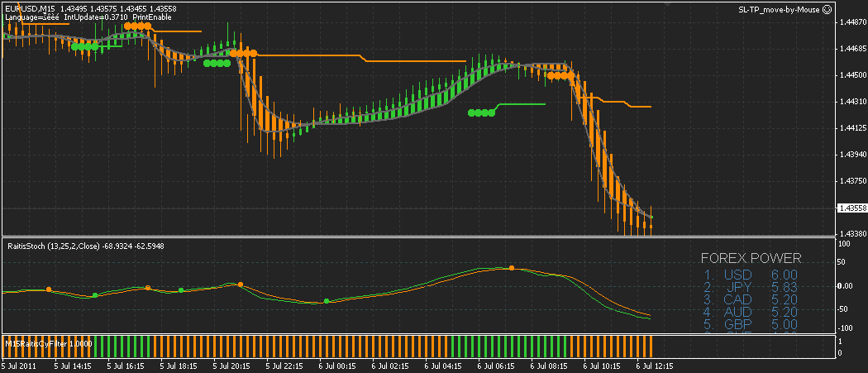Click the 5 Jul 2011 date label
Screen dimensions: 868x373
point(17,366)
